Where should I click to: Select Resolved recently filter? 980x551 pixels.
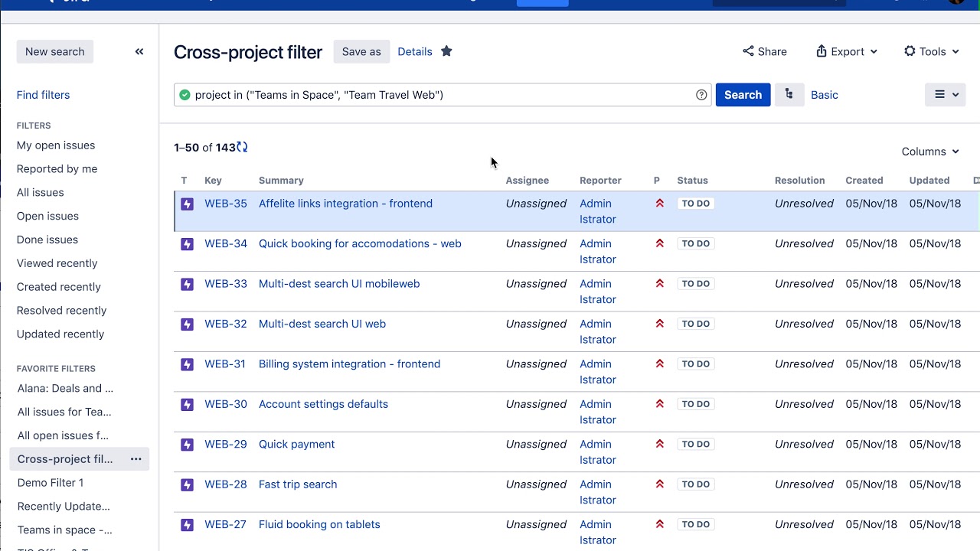[x=61, y=311]
